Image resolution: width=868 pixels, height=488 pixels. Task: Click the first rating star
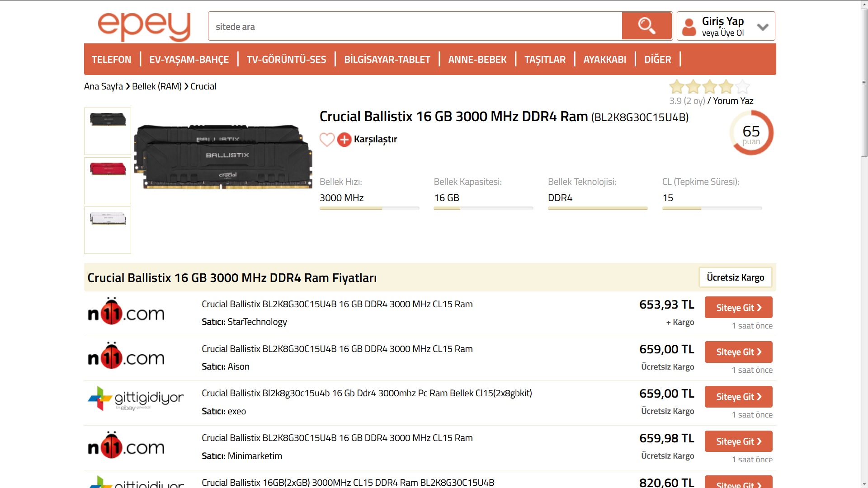click(x=677, y=86)
